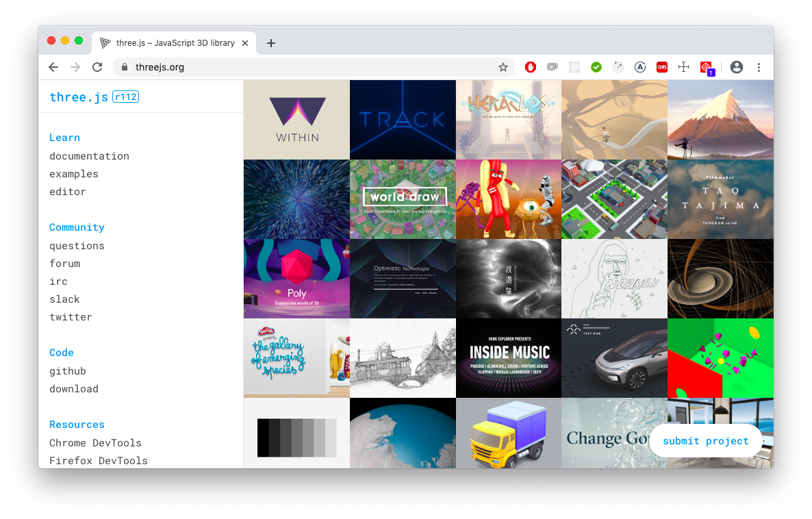
Task: Open the grayscale gradient bars thumbnail
Action: coord(296,433)
